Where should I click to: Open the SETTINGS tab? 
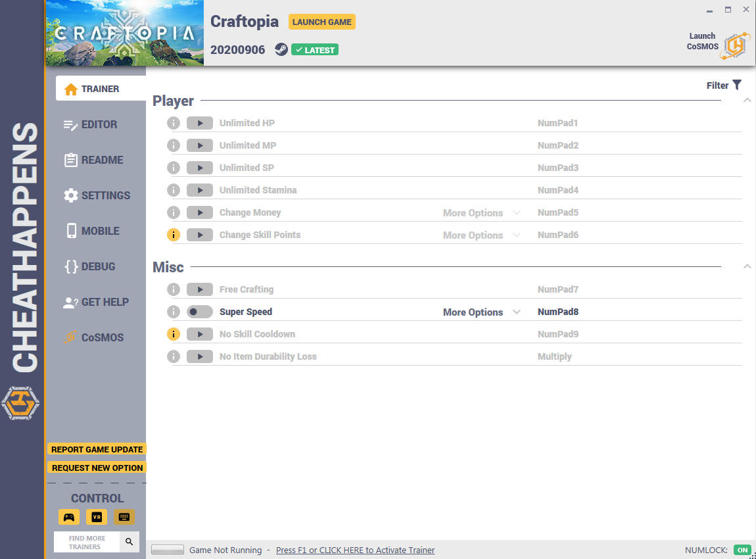point(97,195)
